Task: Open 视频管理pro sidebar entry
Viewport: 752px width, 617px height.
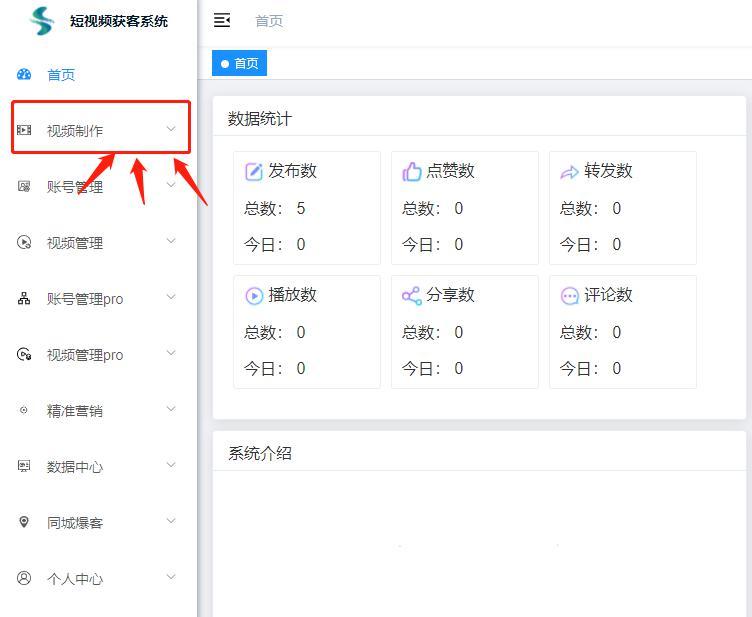Action: [84, 355]
